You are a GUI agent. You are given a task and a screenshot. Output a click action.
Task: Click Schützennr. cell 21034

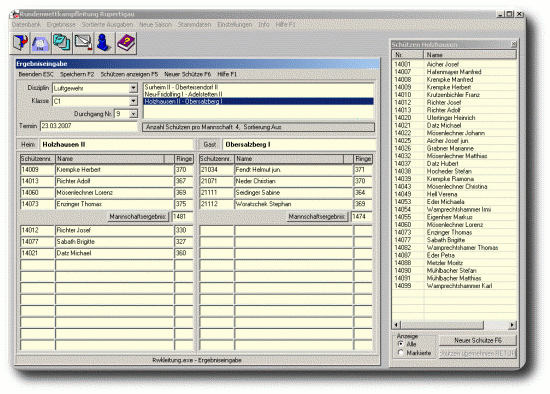point(216,170)
